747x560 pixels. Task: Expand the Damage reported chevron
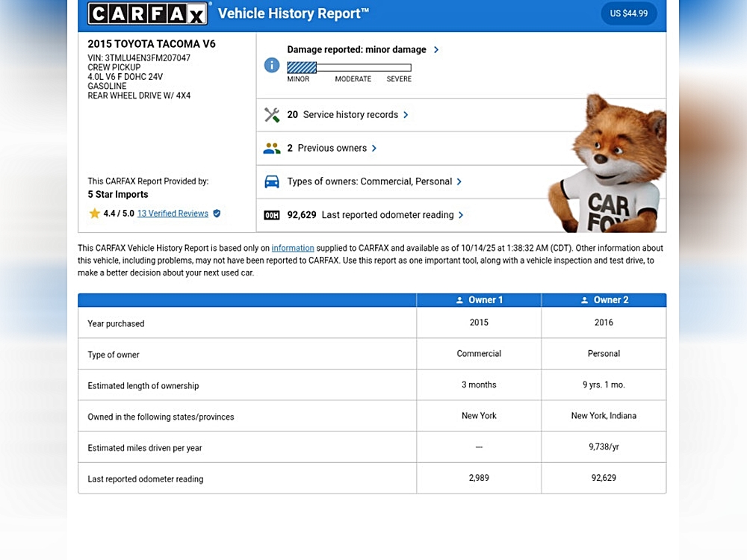(x=436, y=50)
